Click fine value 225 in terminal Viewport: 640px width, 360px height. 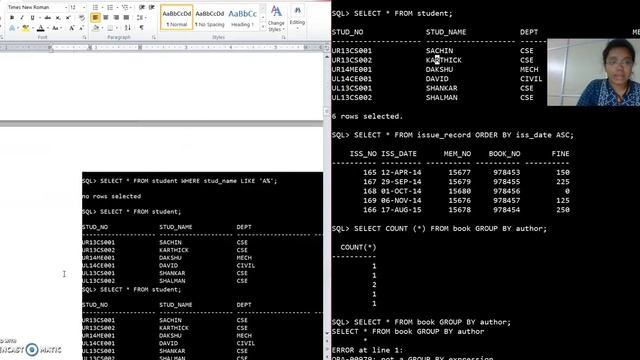tap(563, 182)
